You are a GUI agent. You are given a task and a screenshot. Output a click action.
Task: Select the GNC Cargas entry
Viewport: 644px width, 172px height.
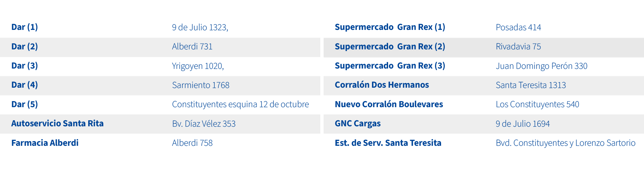358,124
